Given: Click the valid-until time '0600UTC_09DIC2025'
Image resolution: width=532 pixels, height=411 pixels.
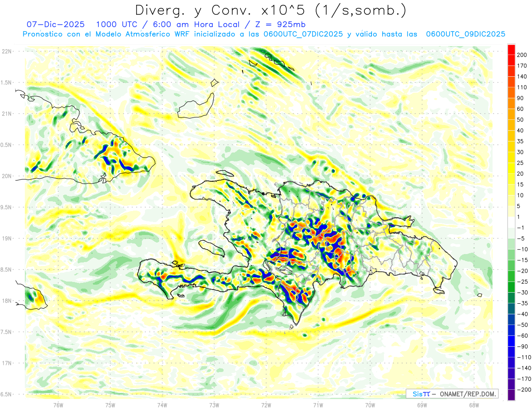Looking at the screenshot, I should (x=465, y=34).
